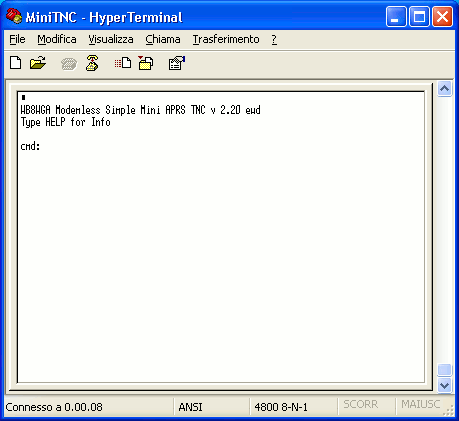Click the Open folder toolbar icon
This screenshot has height=421, width=459.
[x=38, y=63]
